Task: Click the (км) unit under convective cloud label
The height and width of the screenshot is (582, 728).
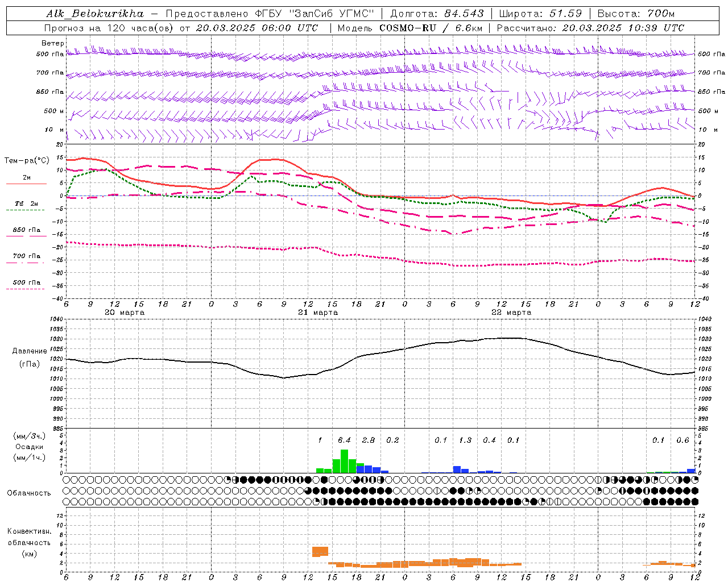Action: 30,554
